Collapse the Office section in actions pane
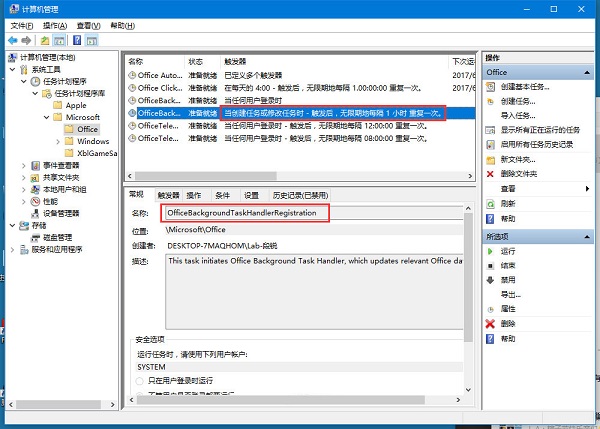 (x=590, y=72)
